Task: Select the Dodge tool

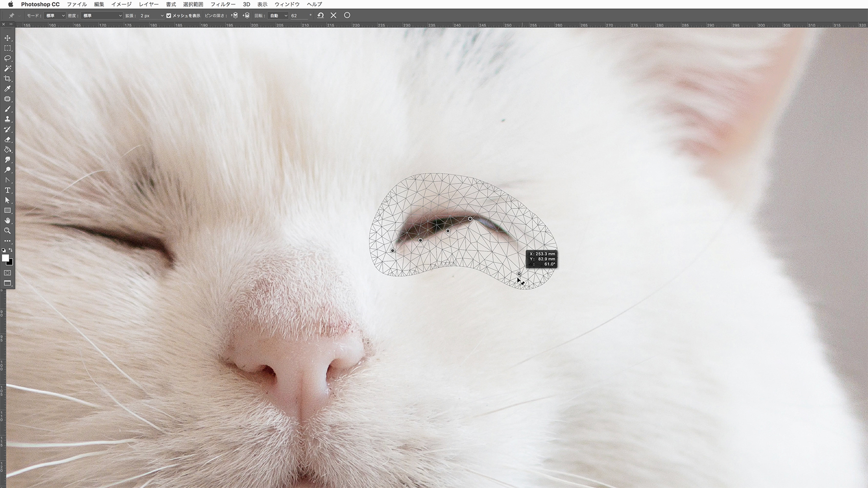Action: coord(7,170)
